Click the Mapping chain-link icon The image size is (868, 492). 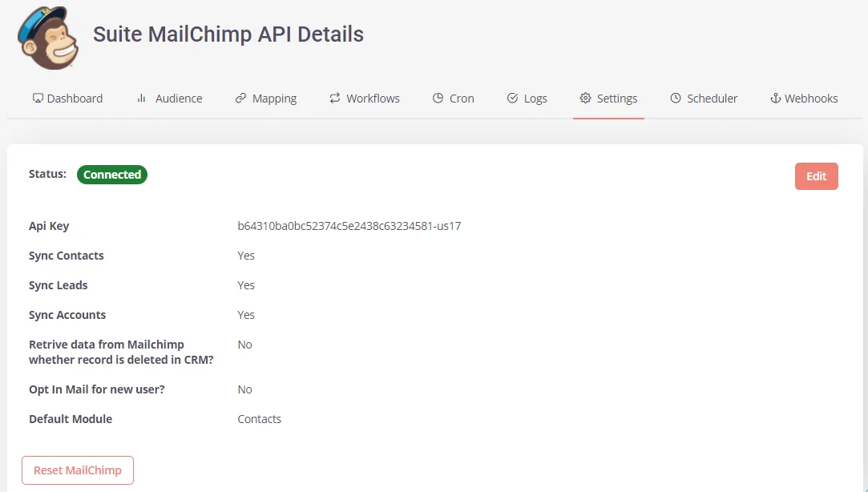pos(240,99)
